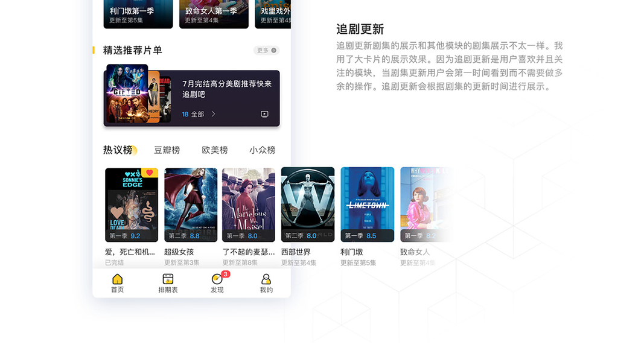Click 更新至第3集 under 超级女孩

coord(182,262)
